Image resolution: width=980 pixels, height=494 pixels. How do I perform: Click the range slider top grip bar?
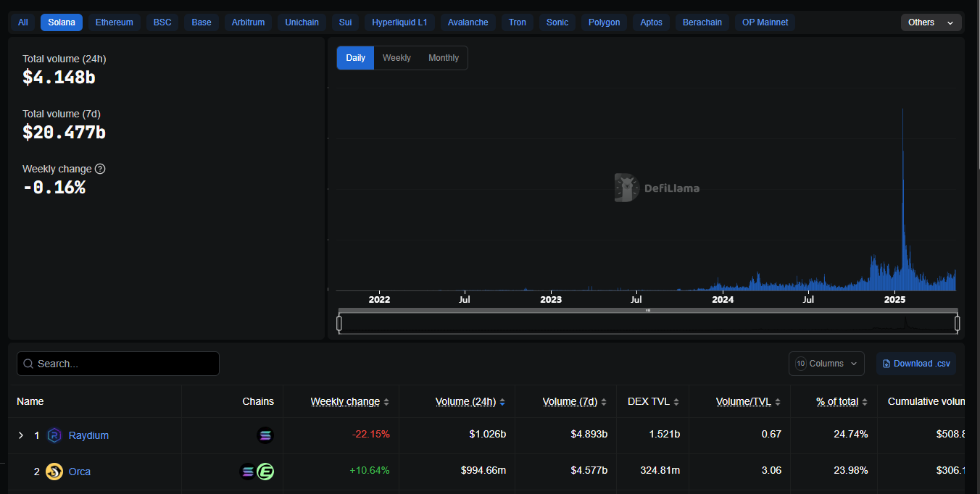click(648, 310)
